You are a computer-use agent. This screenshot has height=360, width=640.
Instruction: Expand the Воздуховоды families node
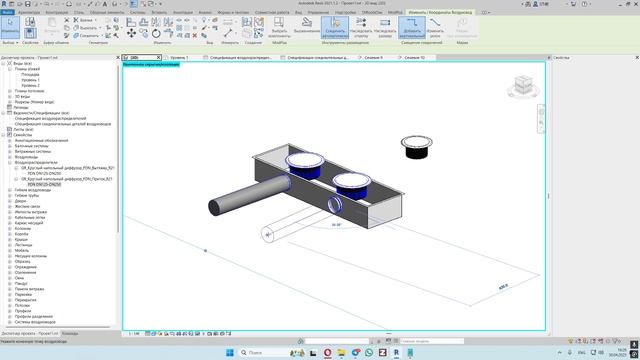(x=9, y=157)
